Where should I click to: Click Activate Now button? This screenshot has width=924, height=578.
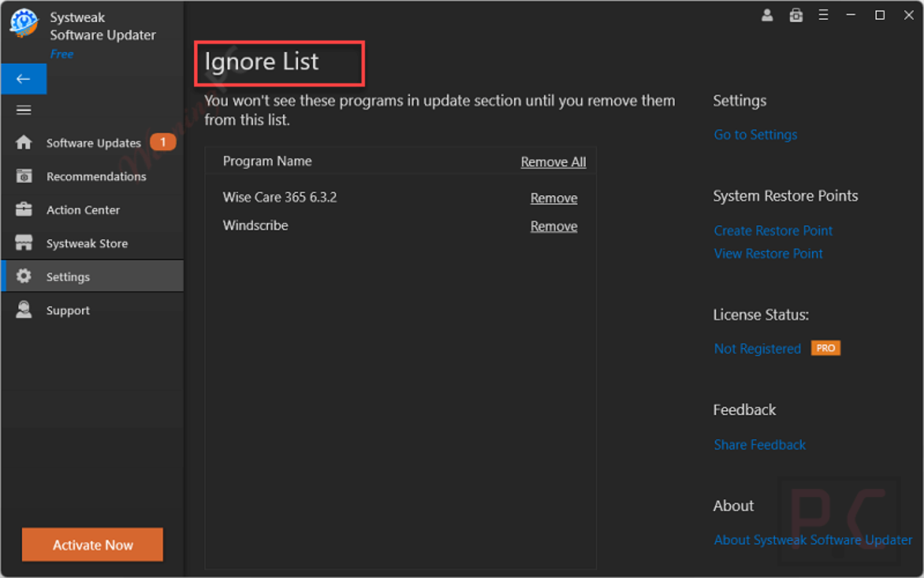pos(93,545)
